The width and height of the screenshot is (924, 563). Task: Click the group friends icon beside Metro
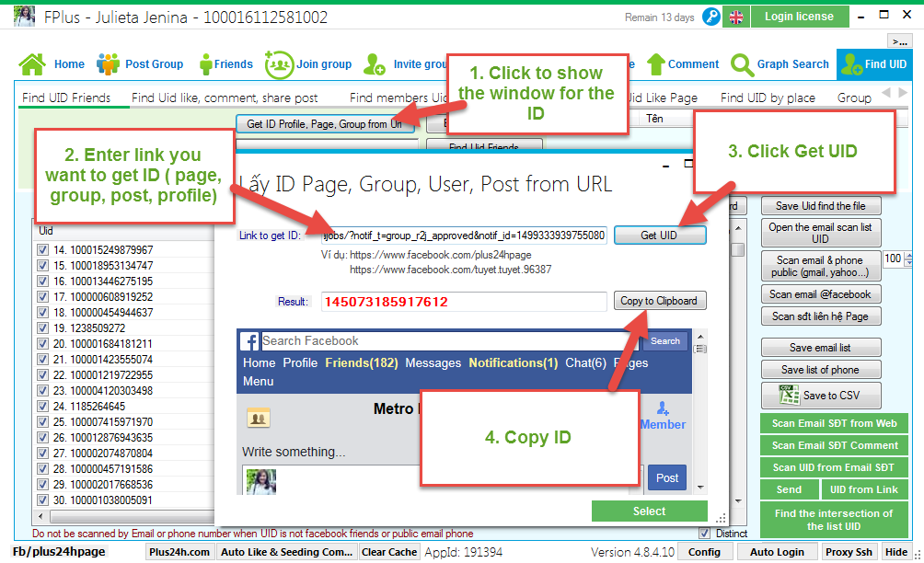coord(258,419)
